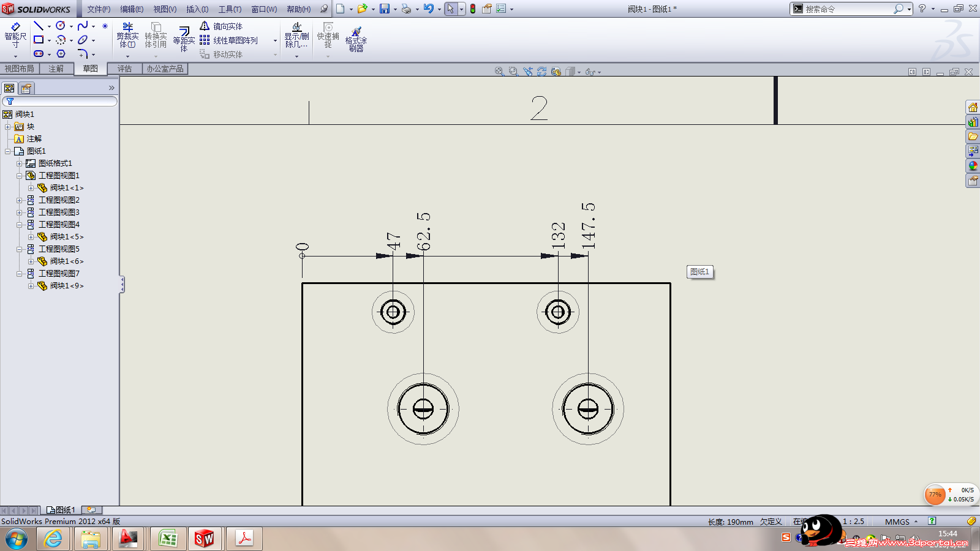Select the Polygon sketch tool
This screenshot has width=980, height=551.
(61, 54)
